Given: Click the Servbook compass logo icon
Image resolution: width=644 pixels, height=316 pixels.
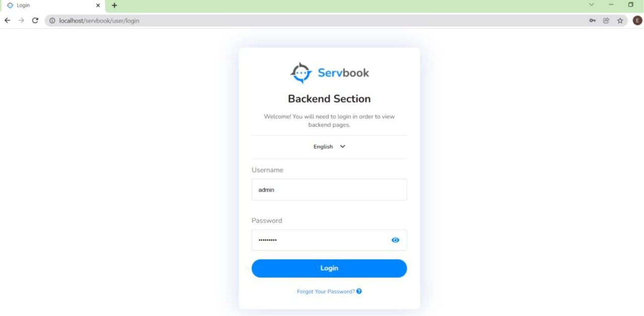Looking at the screenshot, I should coord(301,73).
